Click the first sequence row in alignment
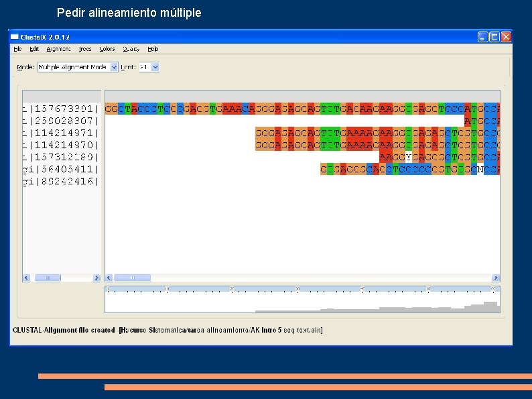532x399 pixels. click(x=302, y=109)
